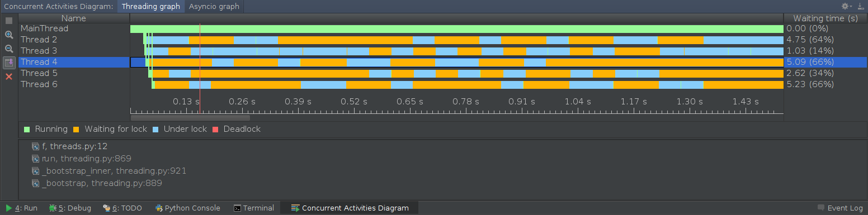The image size is (868, 215).
Task: Open the gear settings dropdown
Action: coord(847,6)
